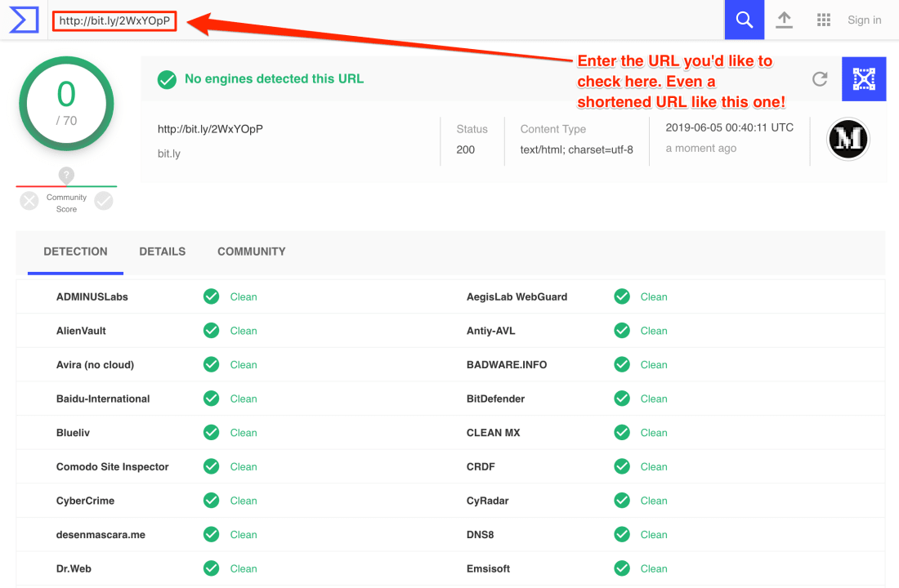Click the CRDF clean check icon

tap(621, 466)
